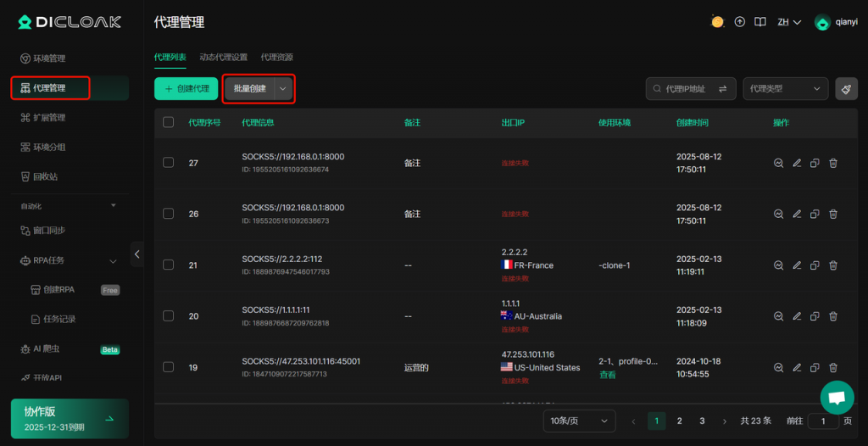Open the documentation book icon

pyautogui.click(x=760, y=22)
